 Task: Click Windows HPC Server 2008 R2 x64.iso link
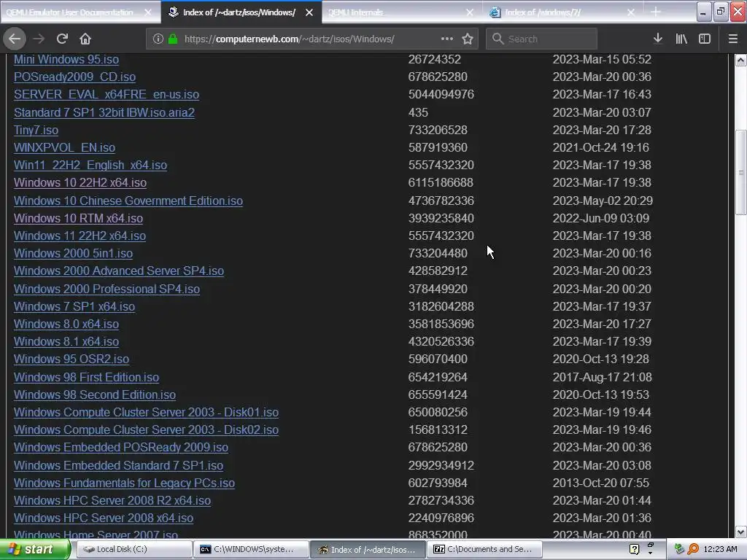click(112, 500)
